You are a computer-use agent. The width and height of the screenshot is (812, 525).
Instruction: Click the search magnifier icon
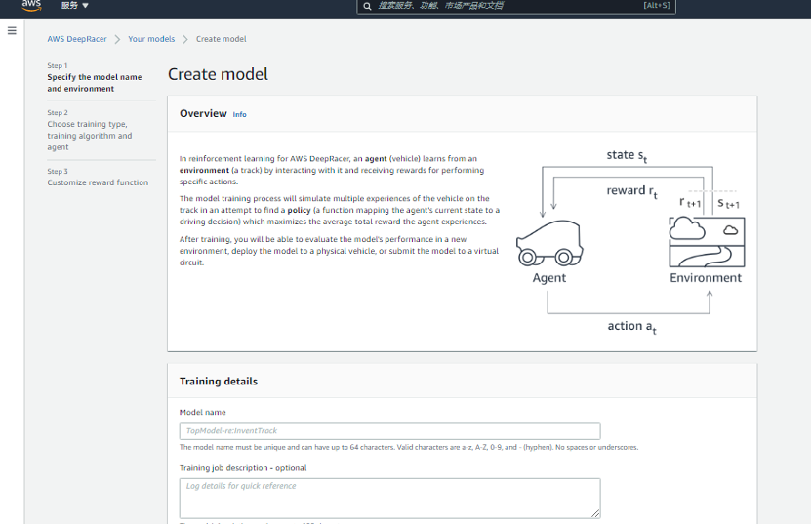pos(367,6)
